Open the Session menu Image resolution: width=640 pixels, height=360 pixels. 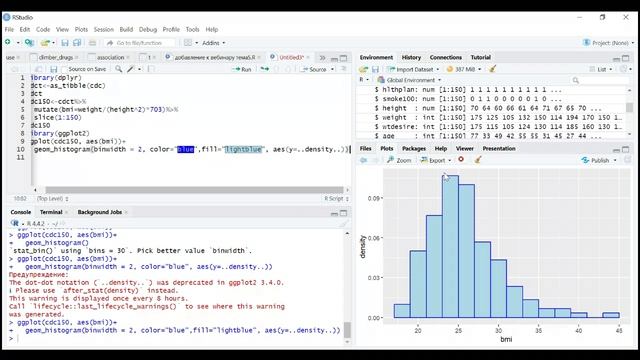104,29
